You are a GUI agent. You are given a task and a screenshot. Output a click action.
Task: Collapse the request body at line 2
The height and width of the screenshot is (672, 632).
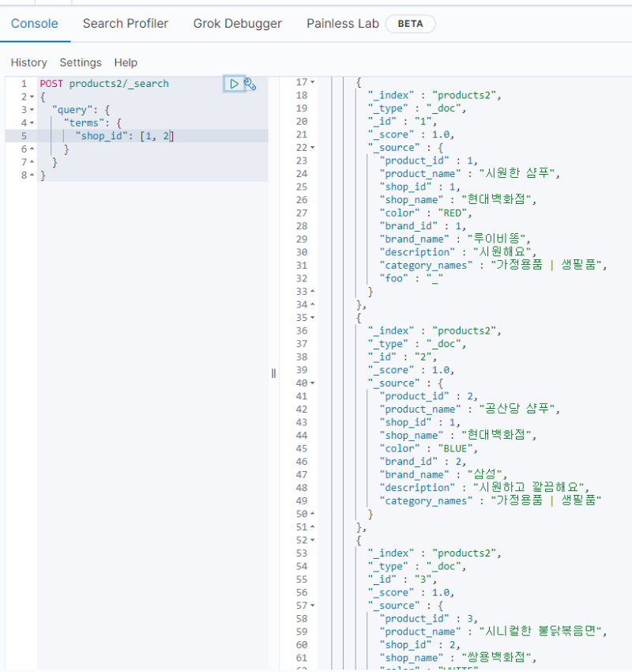click(x=31, y=96)
